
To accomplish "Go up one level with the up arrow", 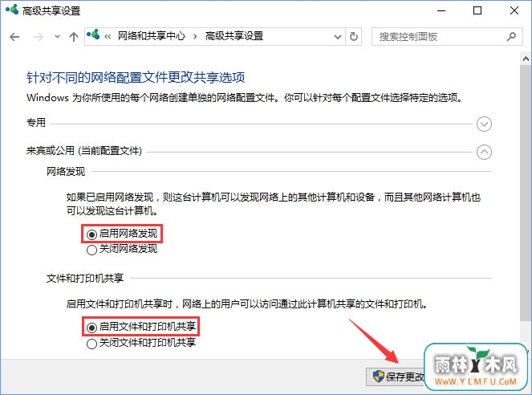I will (x=74, y=37).
